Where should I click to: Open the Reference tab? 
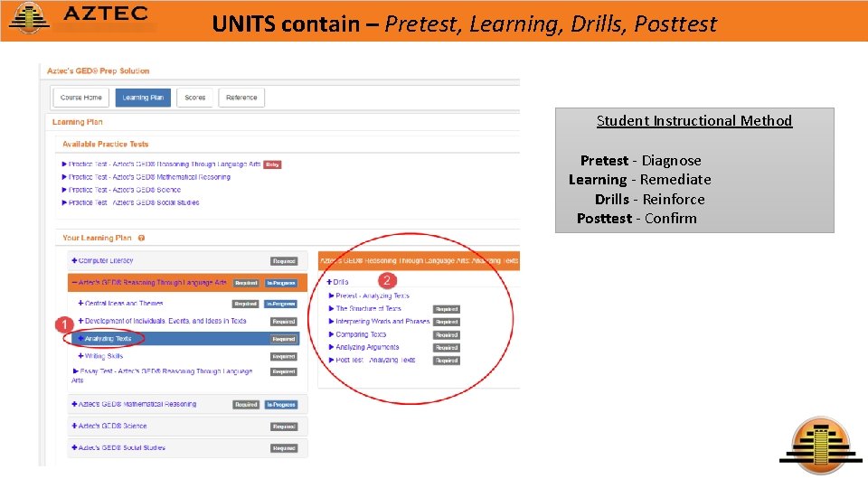[241, 98]
